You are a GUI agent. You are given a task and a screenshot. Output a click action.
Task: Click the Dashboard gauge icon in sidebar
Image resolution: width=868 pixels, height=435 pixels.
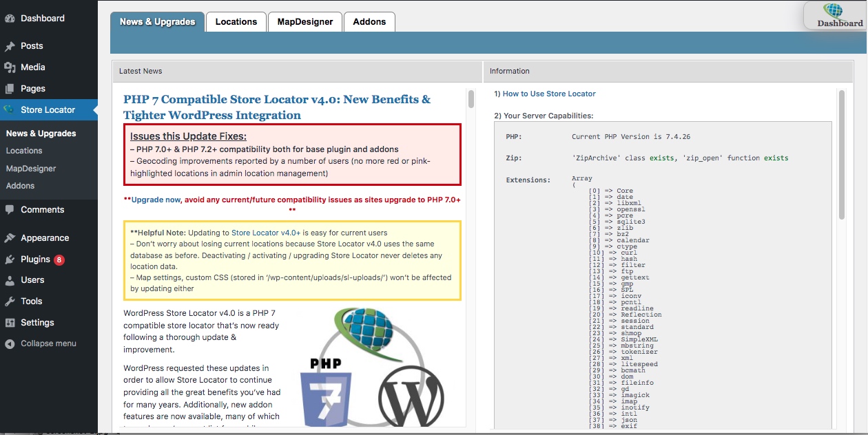click(10, 19)
